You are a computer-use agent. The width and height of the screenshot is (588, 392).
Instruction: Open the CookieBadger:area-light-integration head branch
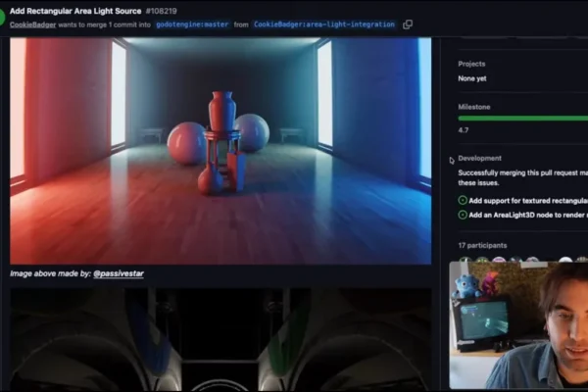coord(323,24)
